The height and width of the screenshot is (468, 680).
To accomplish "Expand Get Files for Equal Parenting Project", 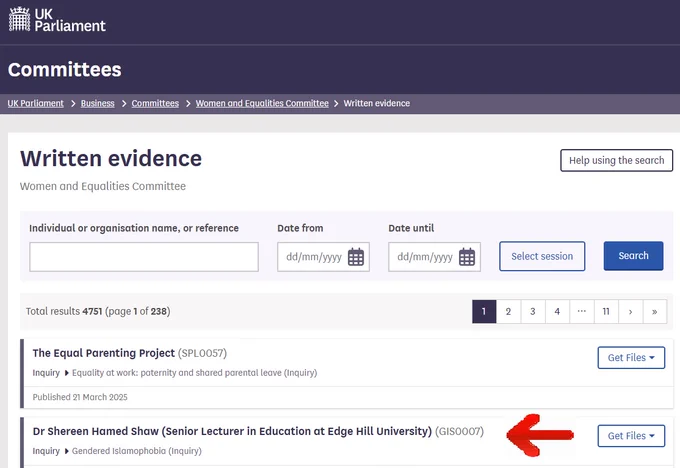I will [x=631, y=358].
